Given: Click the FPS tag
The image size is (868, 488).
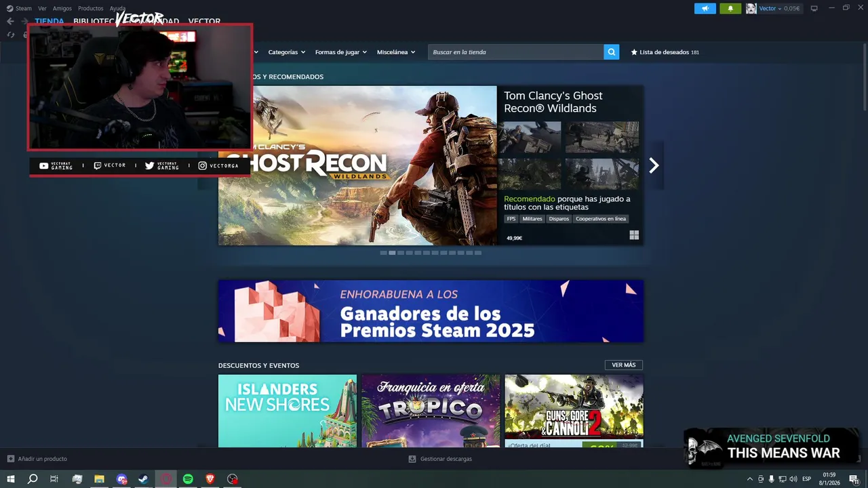Looking at the screenshot, I should pyautogui.click(x=511, y=219).
